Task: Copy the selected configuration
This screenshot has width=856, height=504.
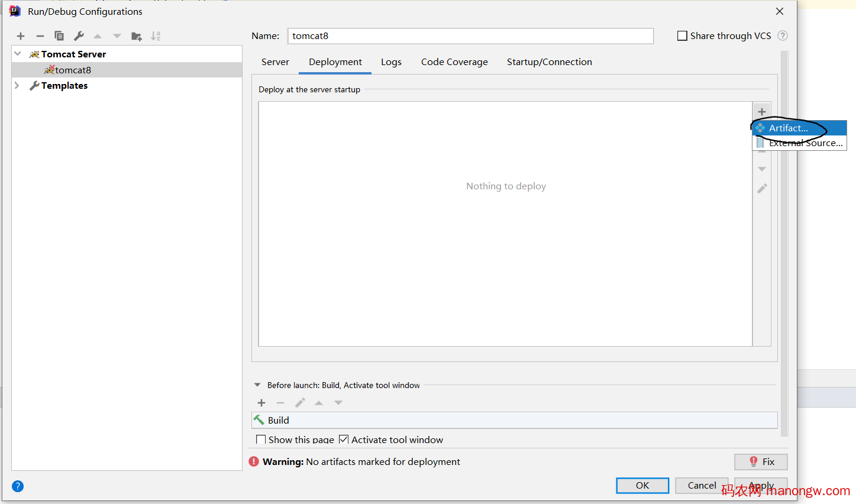Action: [x=59, y=35]
